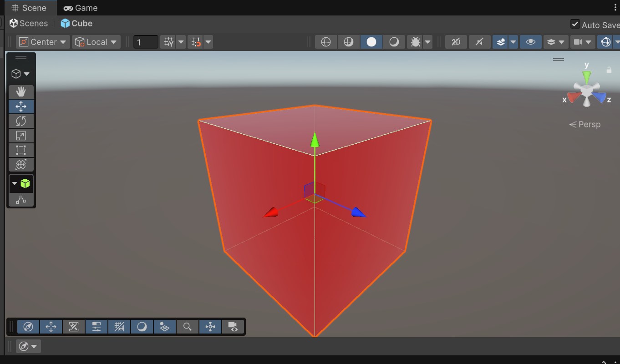The width and height of the screenshot is (620, 364).
Task: Select the combined Transform tool
Action: click(x=21, y=165)
